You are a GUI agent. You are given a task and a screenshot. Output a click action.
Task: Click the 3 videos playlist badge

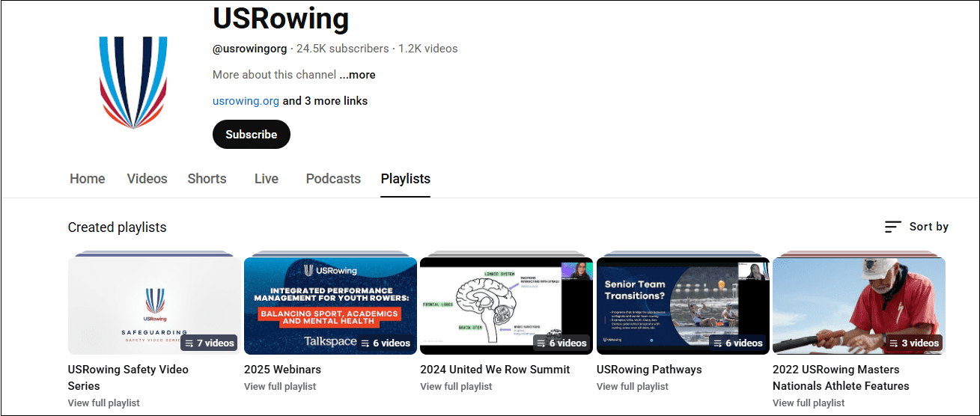pos(914,343)
